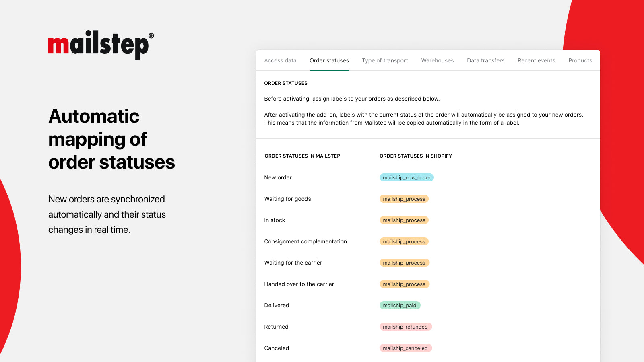Click the New order status row

[x=278, y=177]
